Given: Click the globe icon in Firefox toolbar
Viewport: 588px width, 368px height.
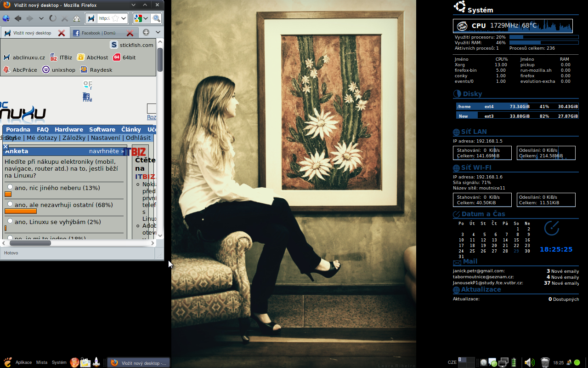Looking at the screenshot, I should pyautogui.click(x=6, y=18).
